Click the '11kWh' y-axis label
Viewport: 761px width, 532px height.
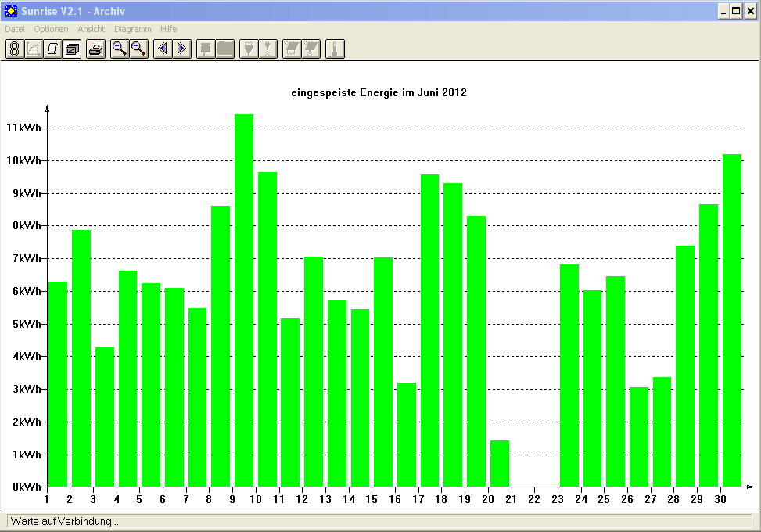click(x=23, y=128)
